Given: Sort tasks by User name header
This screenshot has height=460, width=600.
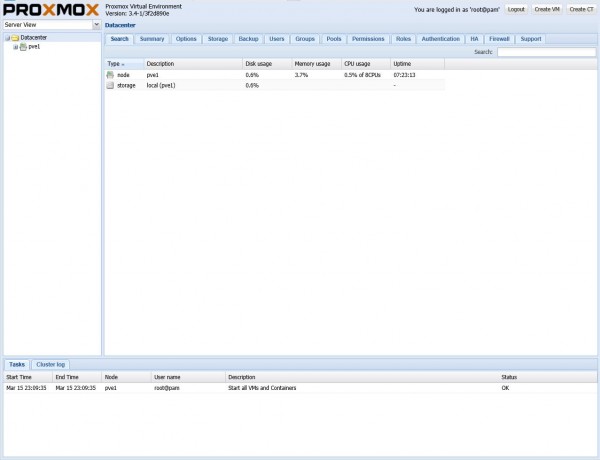Looking at the screenshot, I should pos(188,377).
